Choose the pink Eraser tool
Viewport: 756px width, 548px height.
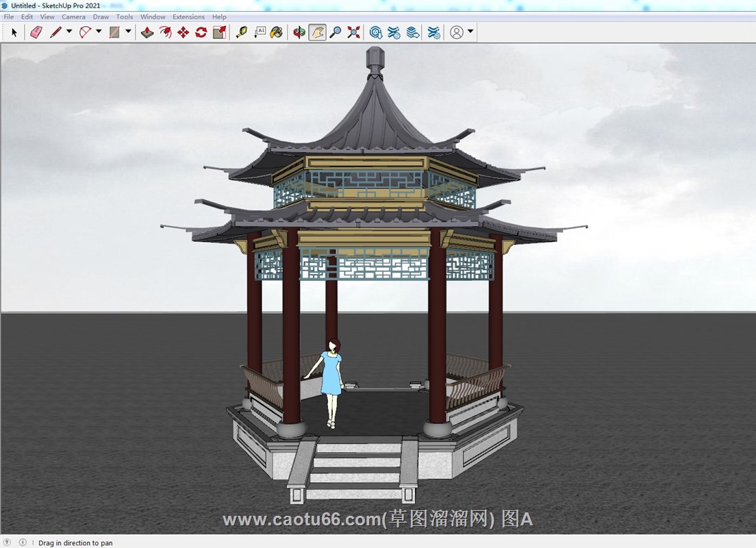point(36,32)
